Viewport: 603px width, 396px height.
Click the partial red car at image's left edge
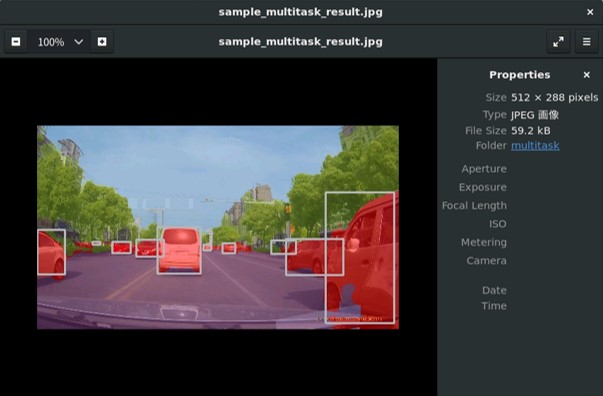(x=52, y=252)
